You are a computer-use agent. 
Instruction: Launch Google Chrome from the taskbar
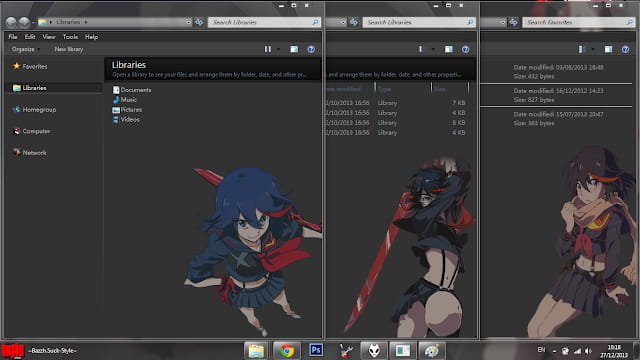point(287,351)
